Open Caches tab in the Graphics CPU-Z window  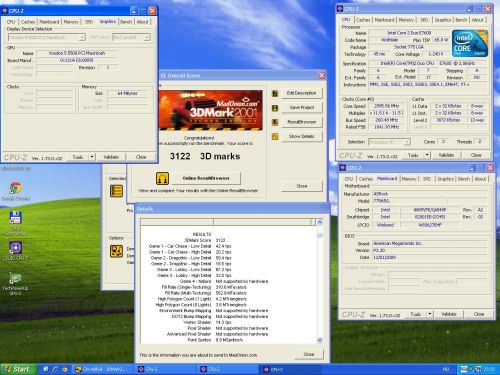pos(28,22)
